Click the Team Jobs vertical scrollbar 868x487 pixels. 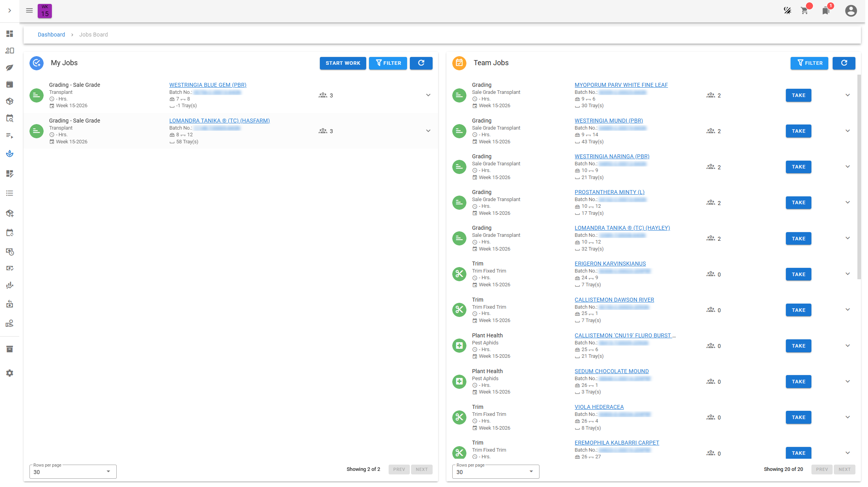[859, 177]
